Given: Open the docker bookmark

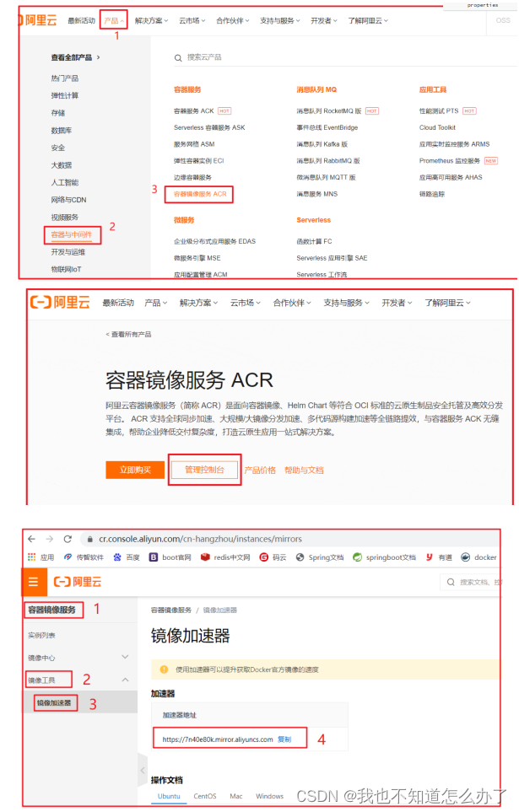Looking at the screenshot, I should pos(478,557).
